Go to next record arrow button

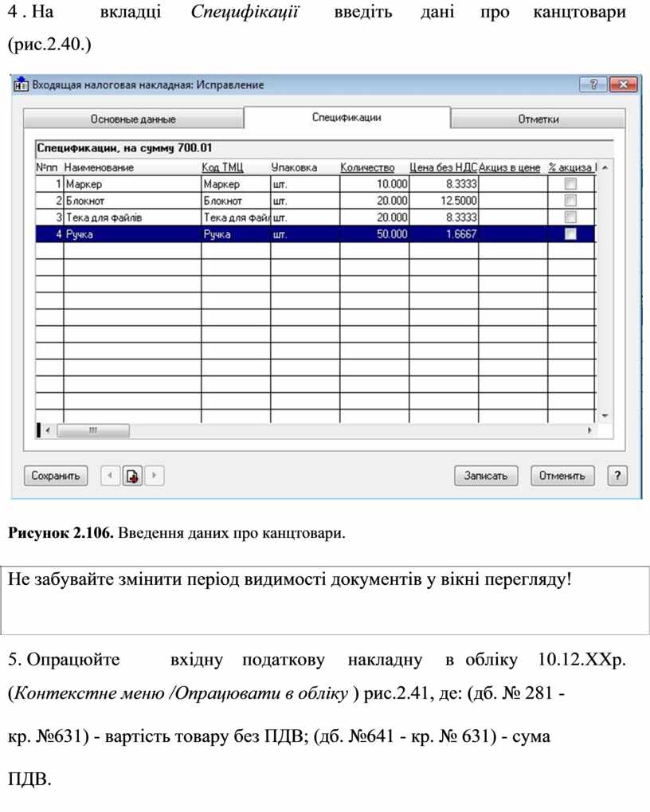(x=155, y=475)
